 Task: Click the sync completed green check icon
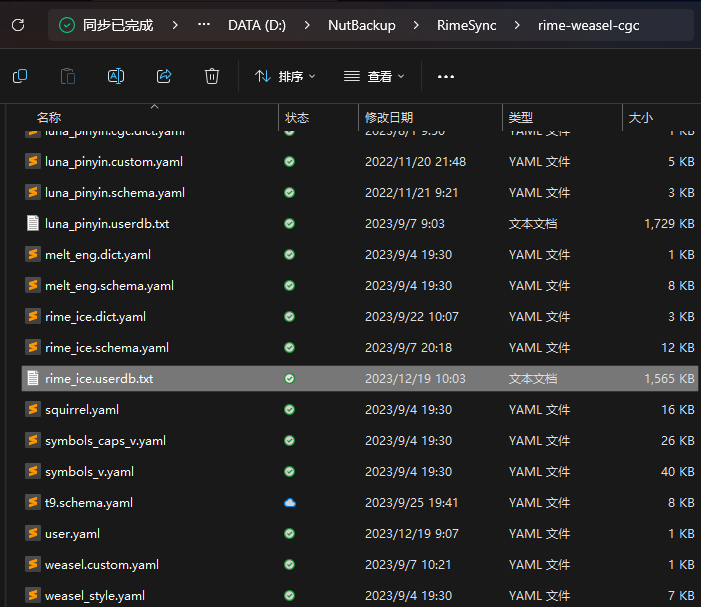point(67,25)
